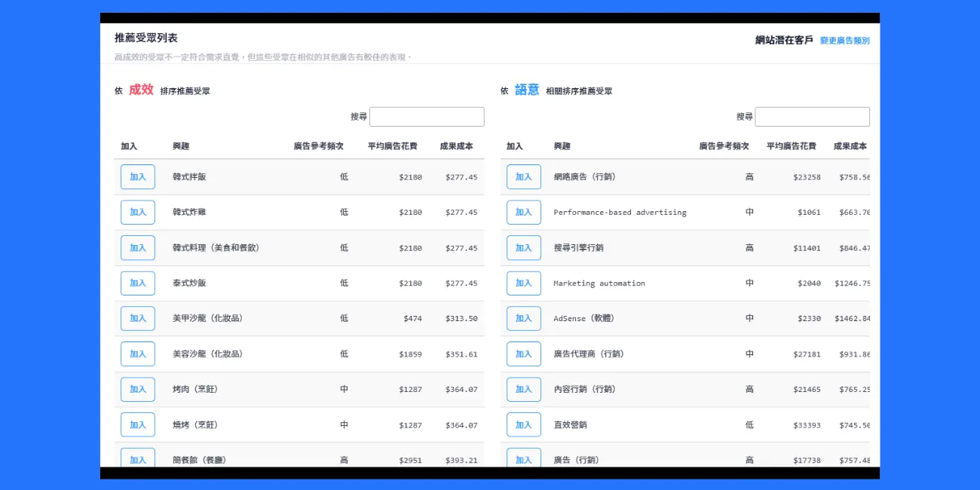Sort left table by 廣告參考頻次 header
980x490 pixels.
pos(319,146)
